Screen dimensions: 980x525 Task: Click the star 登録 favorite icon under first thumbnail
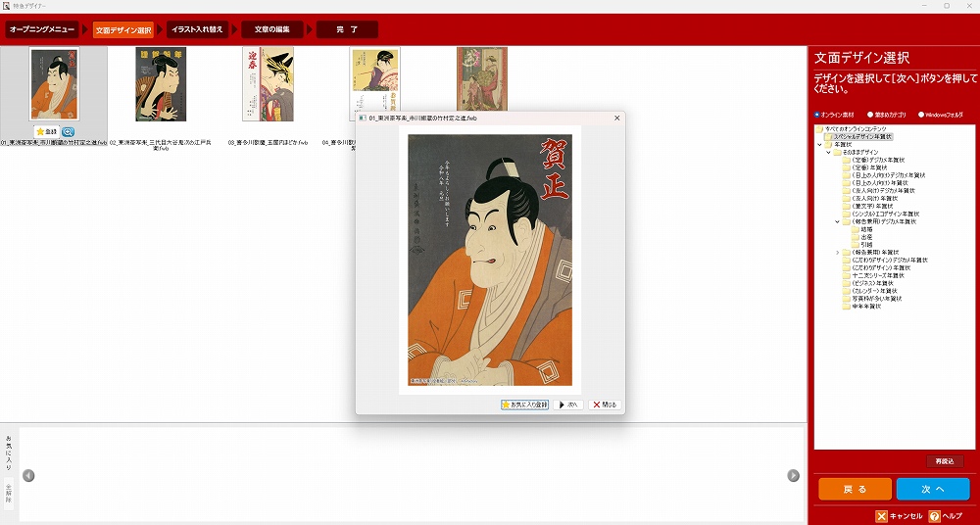pos(46,131)
